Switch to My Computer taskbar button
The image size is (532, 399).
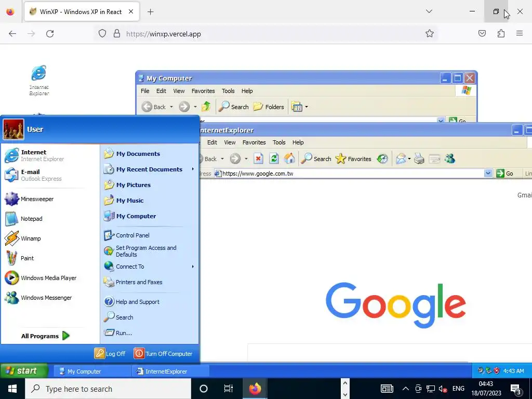[x=92, y=371]
